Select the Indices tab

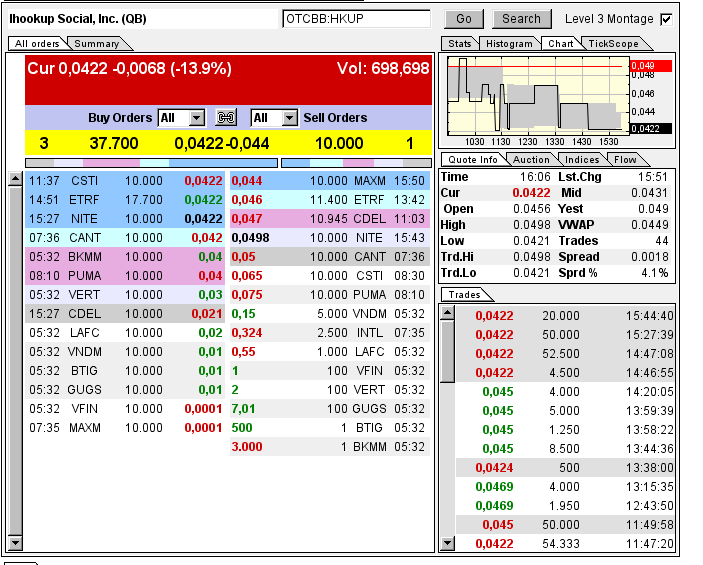pyautogui.click(x=582, y=160)
